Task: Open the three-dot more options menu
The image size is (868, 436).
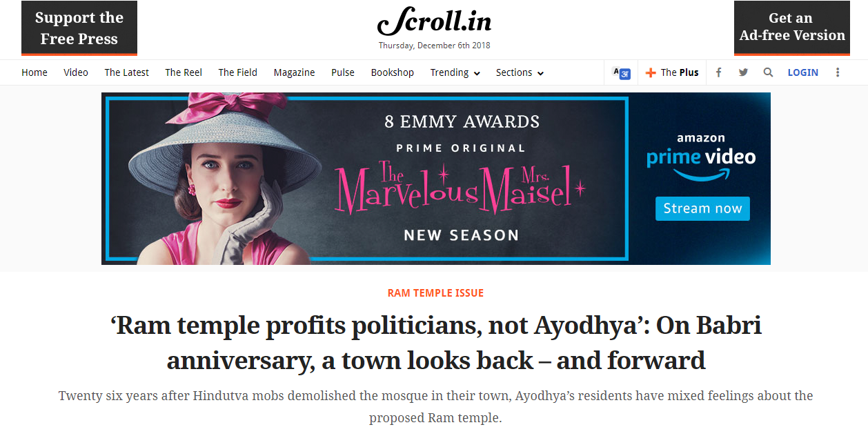Action: [x=838, y=72]
